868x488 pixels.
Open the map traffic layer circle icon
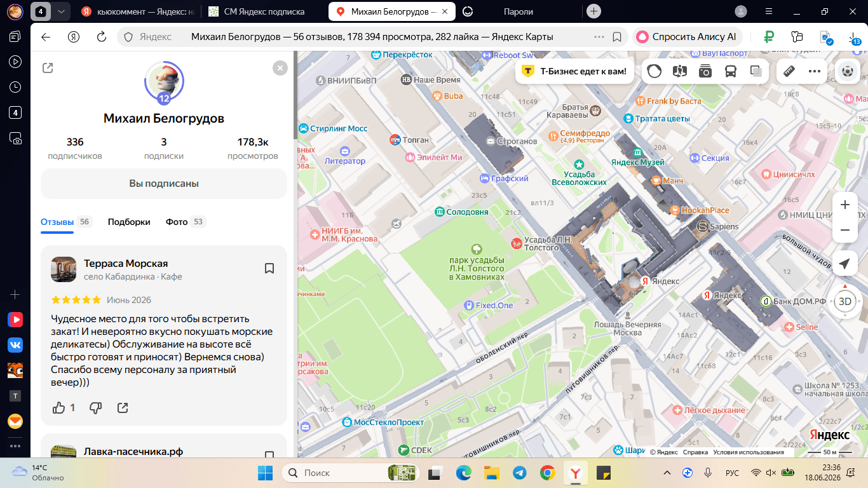[x=654, y=71]
